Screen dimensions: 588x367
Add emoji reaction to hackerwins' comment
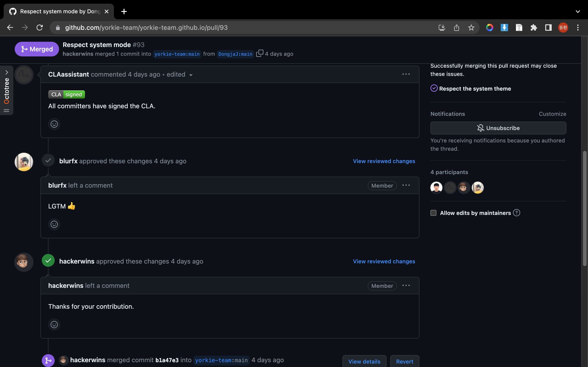54,325
